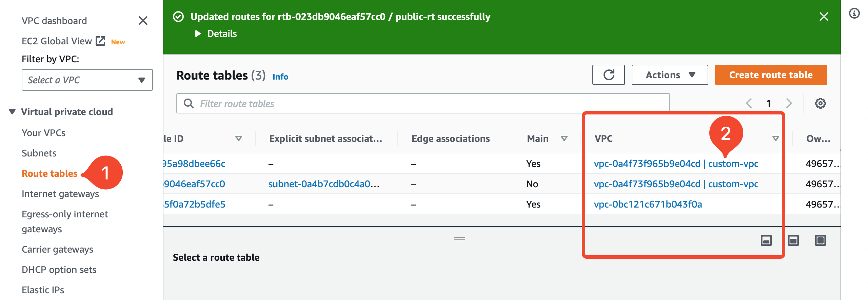Open the Route tables sidebar item
This screenshot has width=868, height=300.
(49, 173)
